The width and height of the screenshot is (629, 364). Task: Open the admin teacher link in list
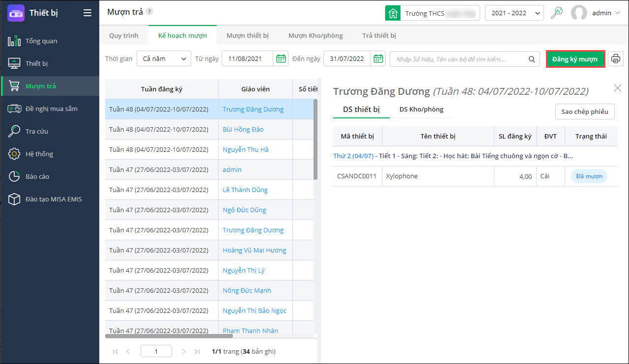point(232,169)
